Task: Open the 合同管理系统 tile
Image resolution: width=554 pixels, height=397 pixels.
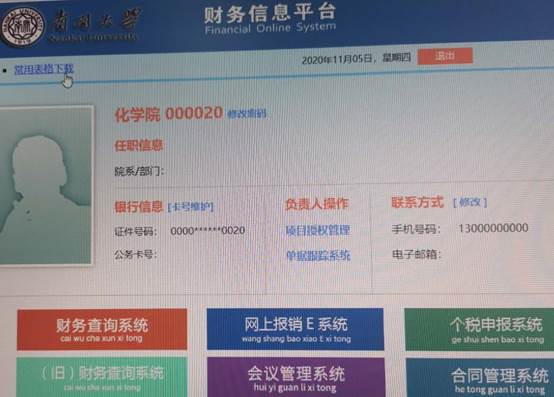Action: pyautogui.click(x=480, y=378)
